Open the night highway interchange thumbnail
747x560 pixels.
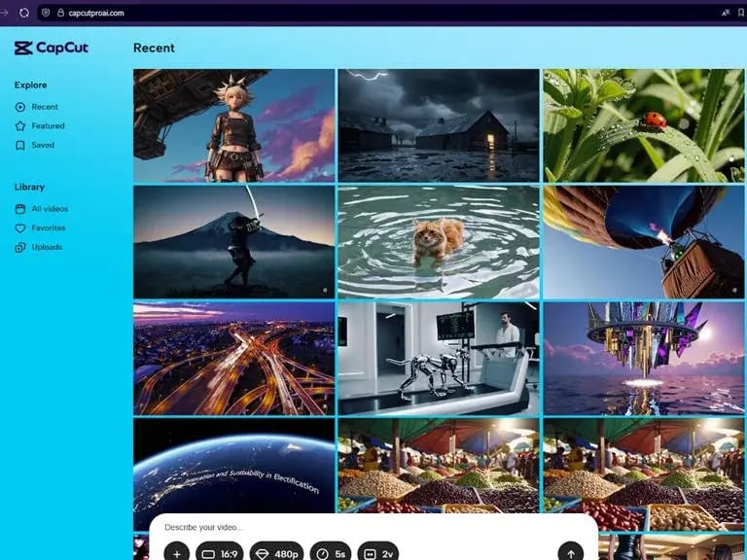233,359
